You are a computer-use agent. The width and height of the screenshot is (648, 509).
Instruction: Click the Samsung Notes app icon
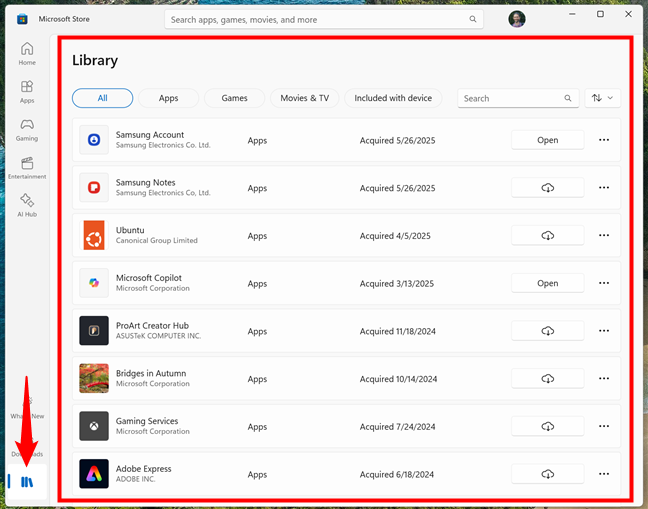click(94, 188)
